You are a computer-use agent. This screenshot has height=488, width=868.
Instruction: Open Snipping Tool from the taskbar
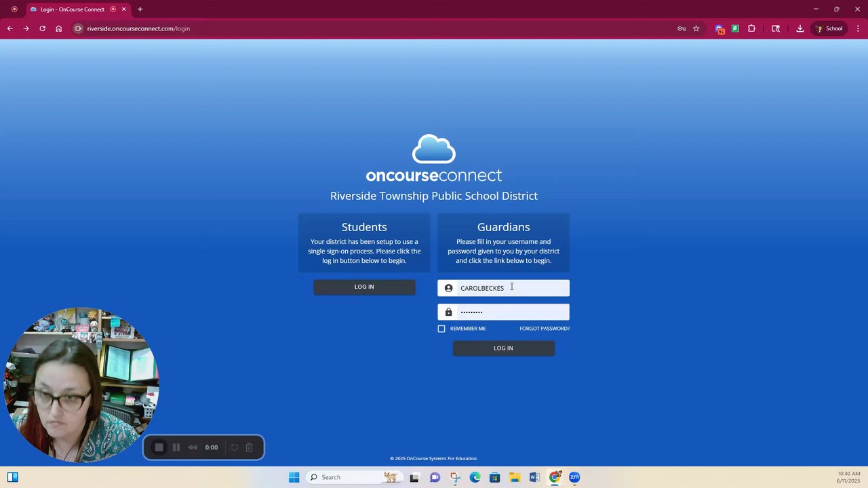[x=455, y=477]
